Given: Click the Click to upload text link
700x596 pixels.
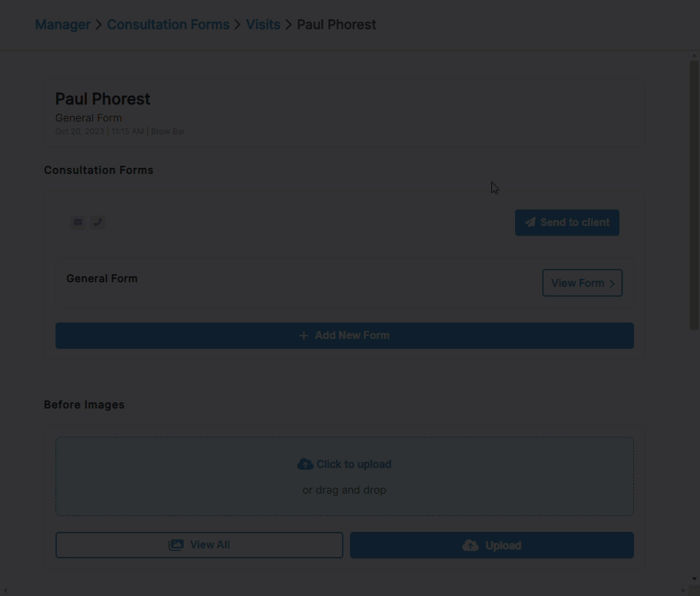Looking at the screenshot, I should pyautogui.click(x=354, y=465).
